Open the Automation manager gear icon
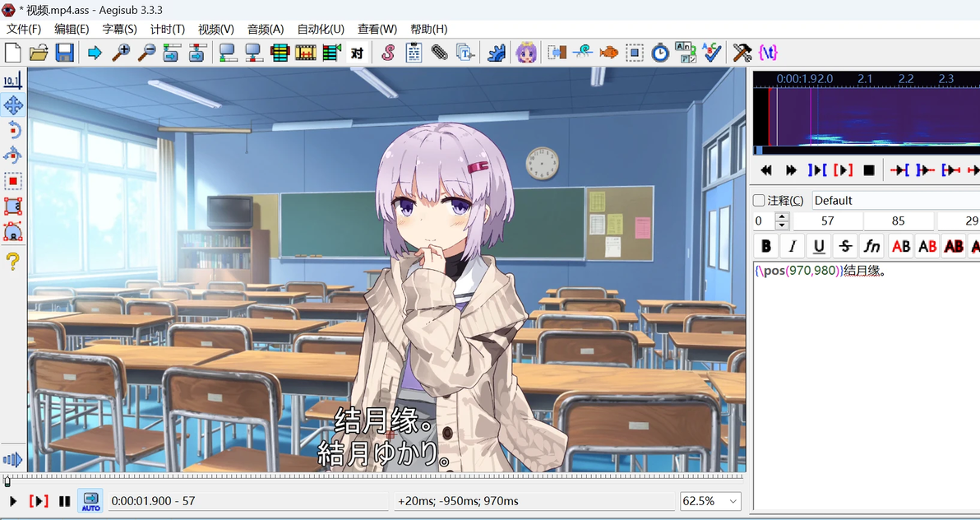Screen dimensions: 980x520 click(x=496, y=53)
